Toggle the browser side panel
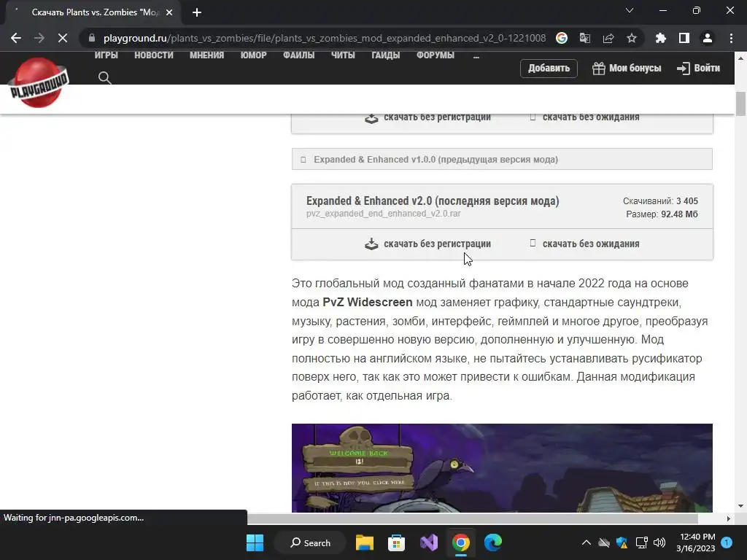The height and width of the screenshot is (560, 747). tap(684, 38)
